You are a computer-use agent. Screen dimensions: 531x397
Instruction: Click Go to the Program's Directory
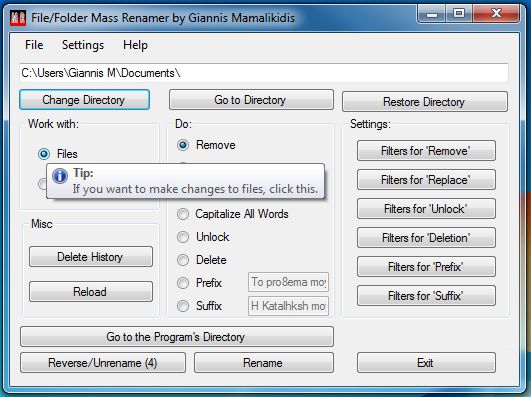177,337
